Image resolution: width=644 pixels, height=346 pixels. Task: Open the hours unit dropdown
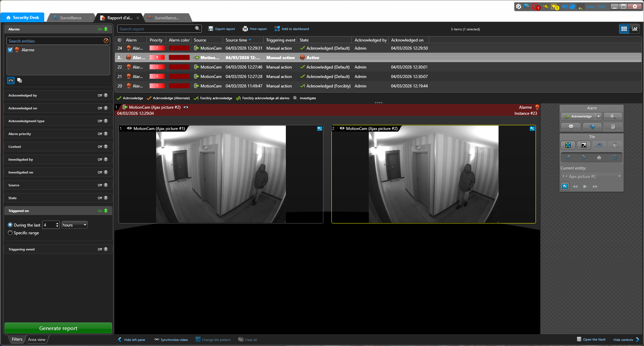(75, 225)
